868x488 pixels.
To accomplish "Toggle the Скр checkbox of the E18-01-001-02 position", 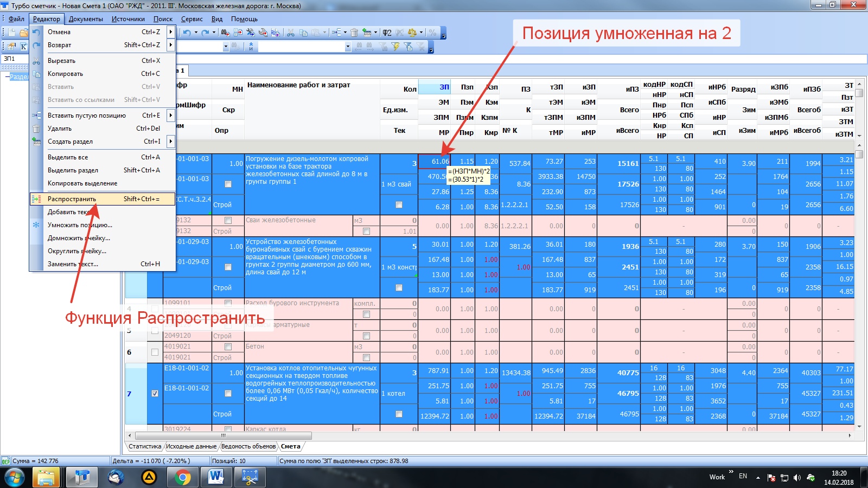I will coord(228,393).
